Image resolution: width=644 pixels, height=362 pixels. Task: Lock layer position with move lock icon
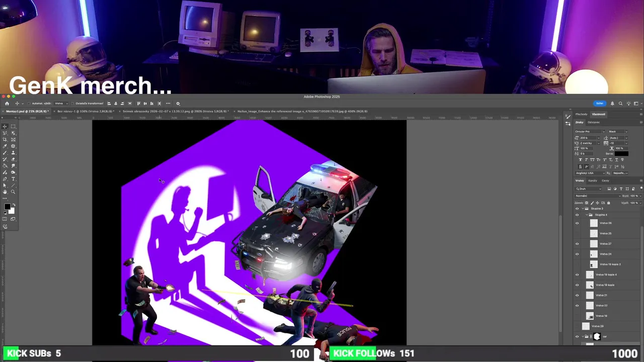(x=597, y=203)
